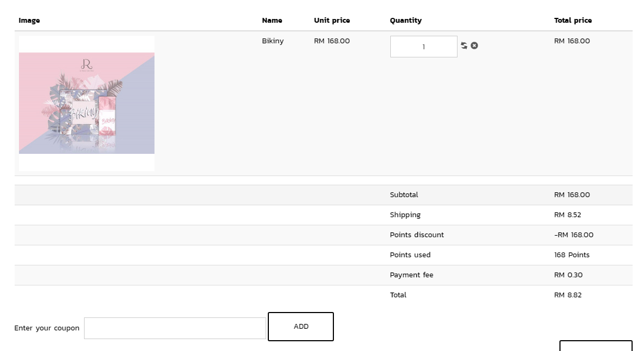The image size is (644, 351).
Task: Select the Points discount row label
Action: tap(417, 235)
